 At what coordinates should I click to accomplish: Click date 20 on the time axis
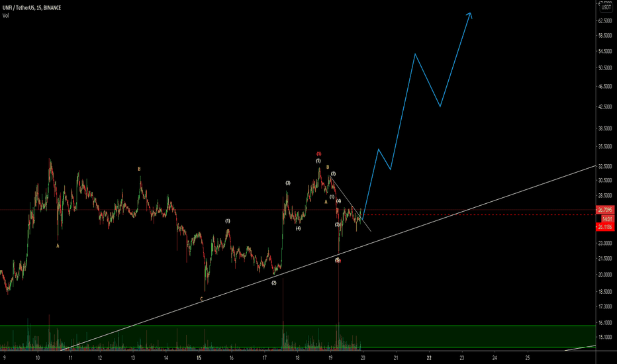(363, 357)
